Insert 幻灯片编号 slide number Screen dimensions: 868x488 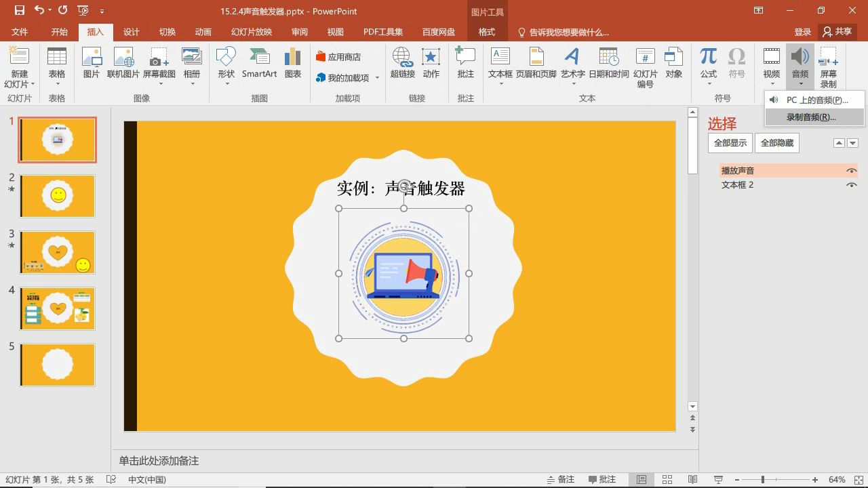pos(646,68)
